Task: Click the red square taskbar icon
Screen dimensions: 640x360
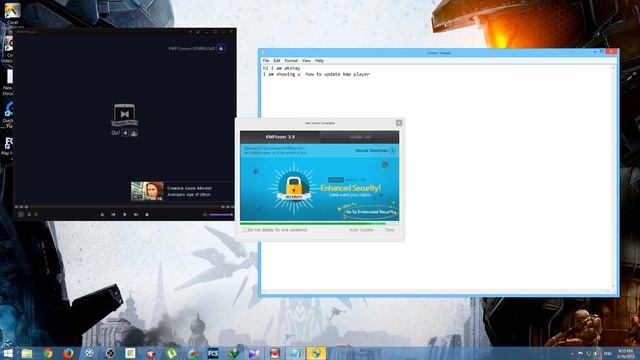Action: point(275,353)
